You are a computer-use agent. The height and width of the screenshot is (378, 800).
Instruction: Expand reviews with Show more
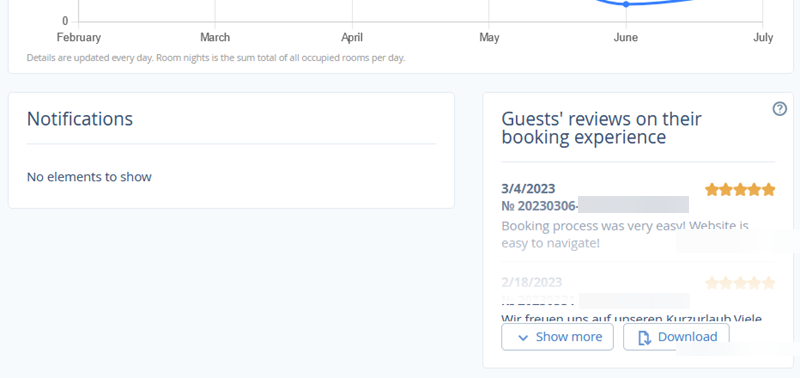coord(557,337)
